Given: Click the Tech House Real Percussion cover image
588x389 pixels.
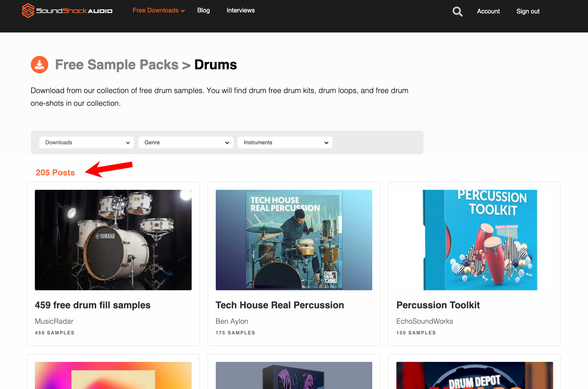Looking at the screenshot, I should tap(294, 240).
